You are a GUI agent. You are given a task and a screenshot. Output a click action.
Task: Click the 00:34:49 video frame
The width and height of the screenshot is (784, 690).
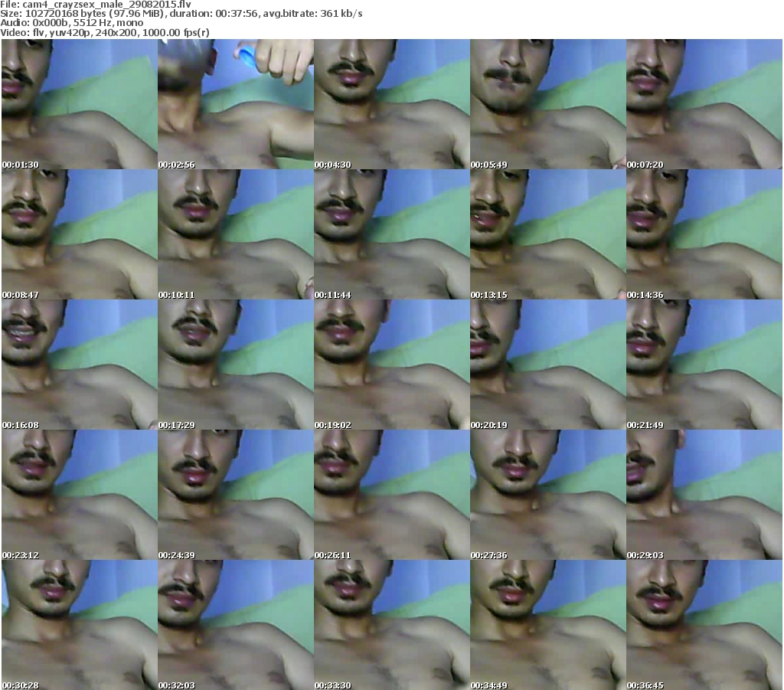547,625
